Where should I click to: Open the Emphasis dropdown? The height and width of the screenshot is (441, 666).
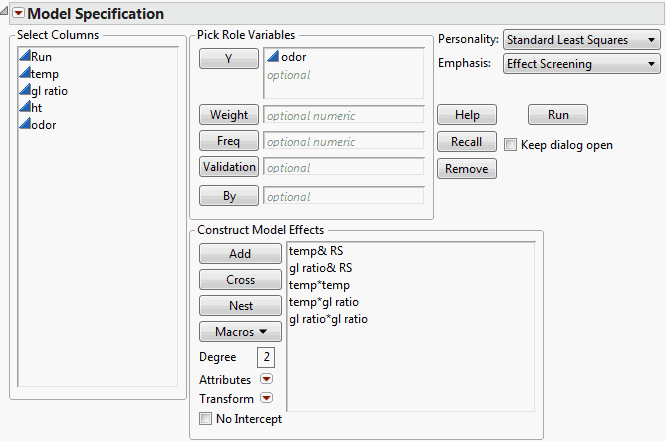[582, 64]
